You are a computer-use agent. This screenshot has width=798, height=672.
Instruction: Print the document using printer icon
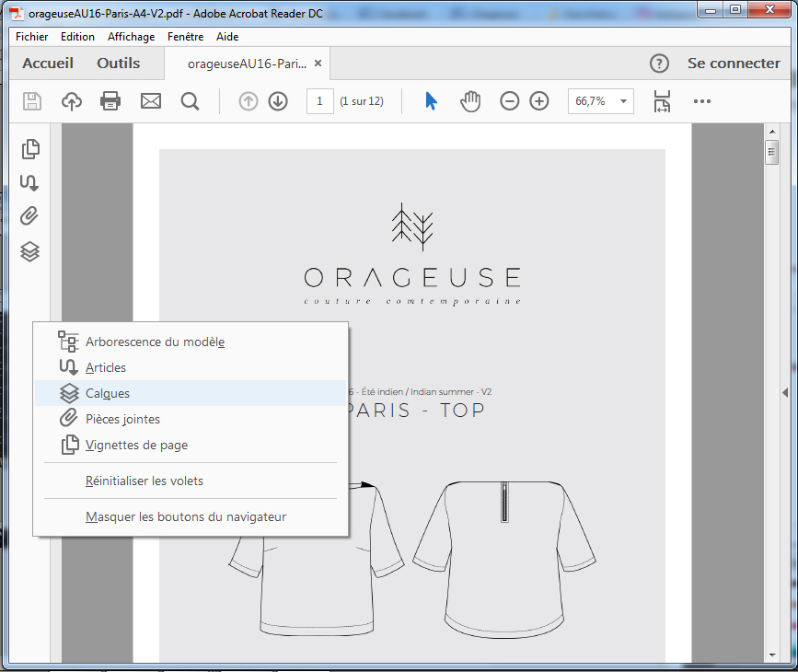pyautogui.click(x=110, y=101)
